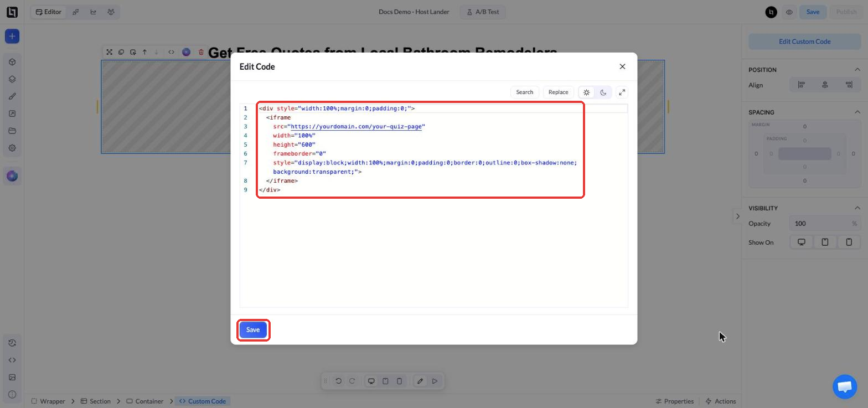Screen dimensions: 868x408
Task: Open the external link icon in sidebar
Action: pos(12,113)
